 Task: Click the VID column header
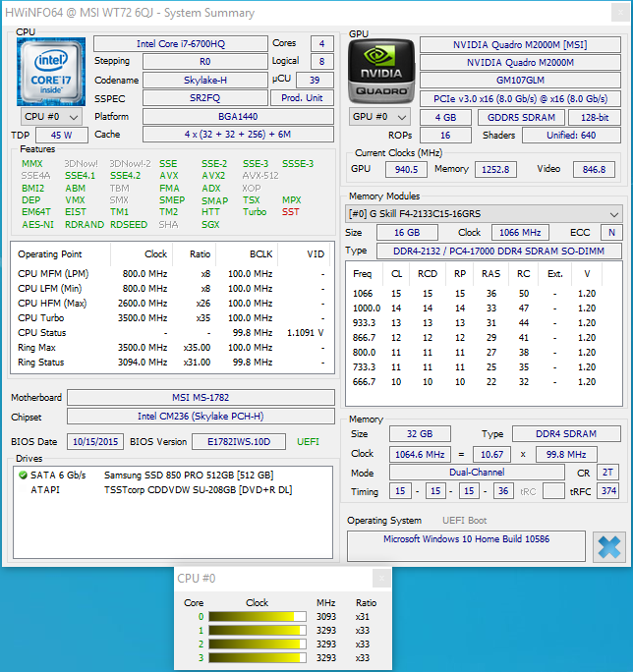click(305, 254)
